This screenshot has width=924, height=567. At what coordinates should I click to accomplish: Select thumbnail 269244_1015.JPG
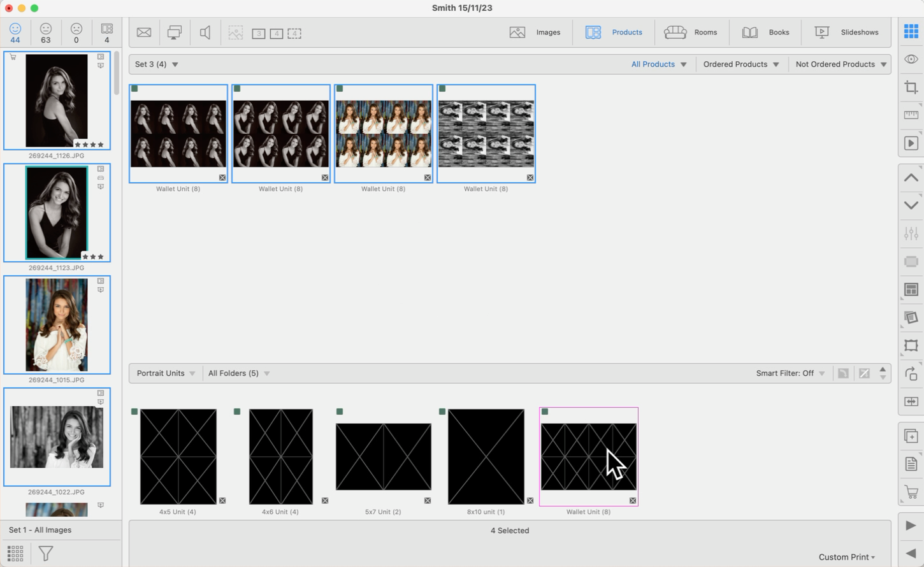[57, 325]
